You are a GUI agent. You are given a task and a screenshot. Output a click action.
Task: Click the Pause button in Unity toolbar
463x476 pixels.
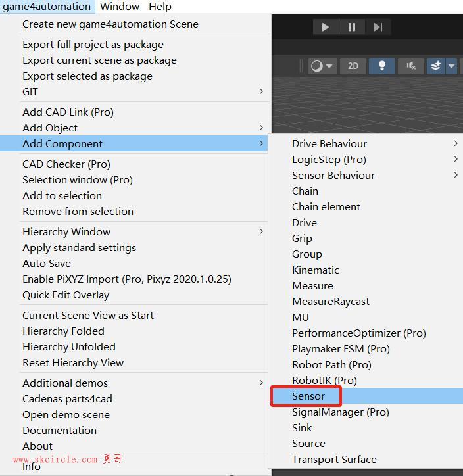coord(352,28)
